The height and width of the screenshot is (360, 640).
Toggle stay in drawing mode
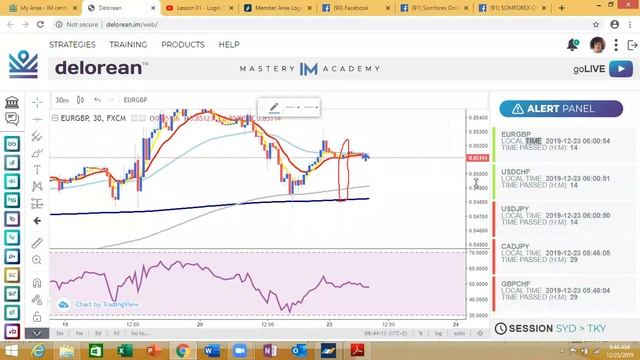(x=37, y=300)
